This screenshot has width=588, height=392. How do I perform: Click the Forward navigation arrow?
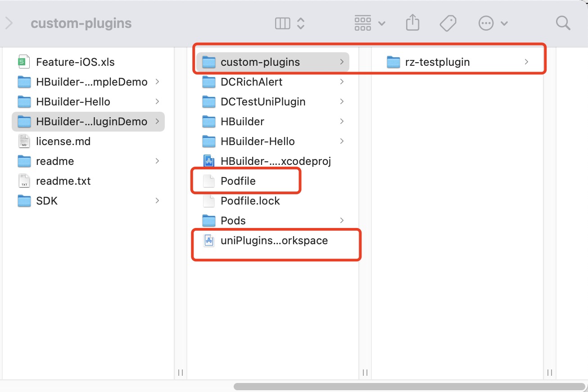(9, 23)
